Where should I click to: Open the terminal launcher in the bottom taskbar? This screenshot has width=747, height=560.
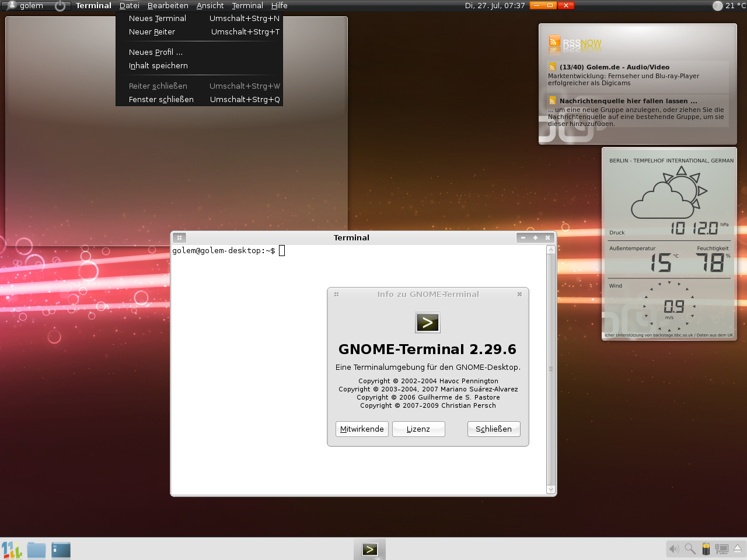(370, 549)
